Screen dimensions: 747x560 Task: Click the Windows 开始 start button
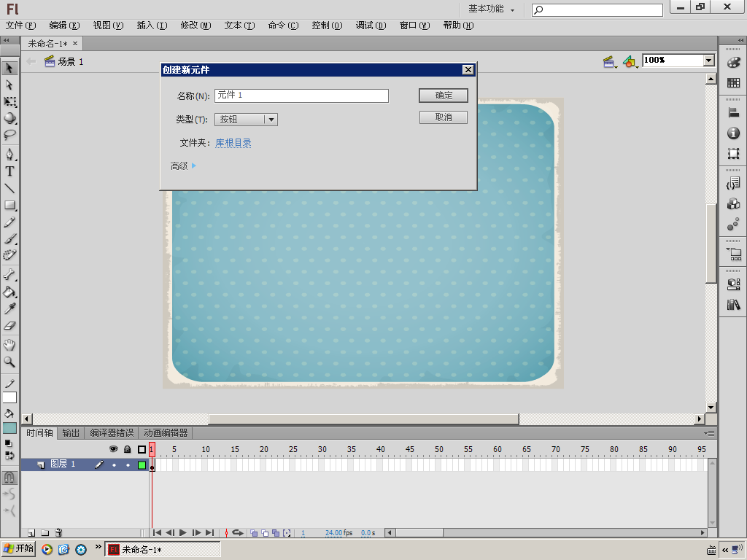tap(19, 548)
